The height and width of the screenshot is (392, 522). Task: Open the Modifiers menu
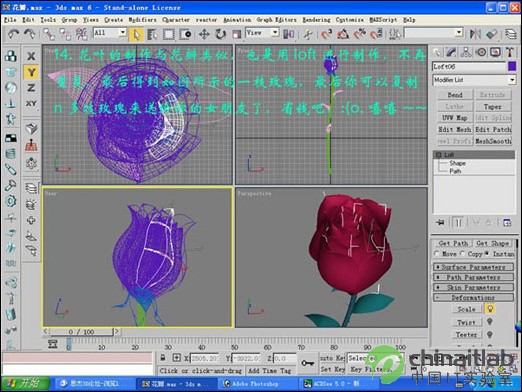(x=142, y=20)
